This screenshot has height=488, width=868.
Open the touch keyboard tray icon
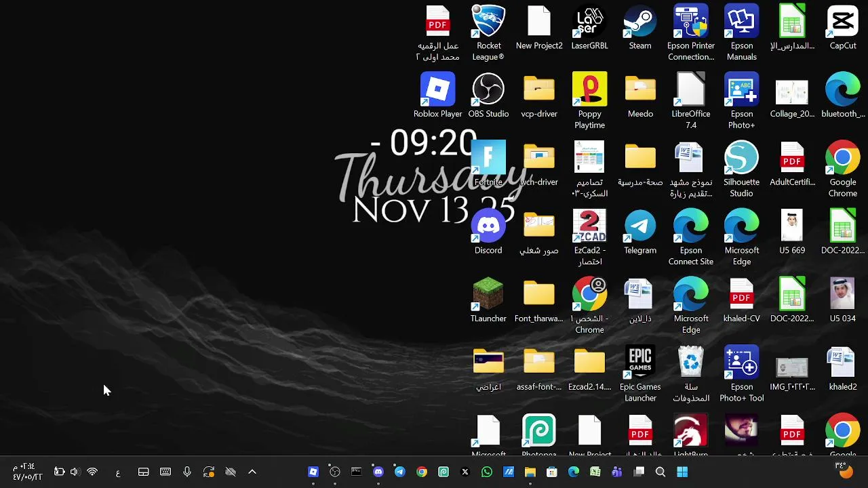(x=165, y=472)
